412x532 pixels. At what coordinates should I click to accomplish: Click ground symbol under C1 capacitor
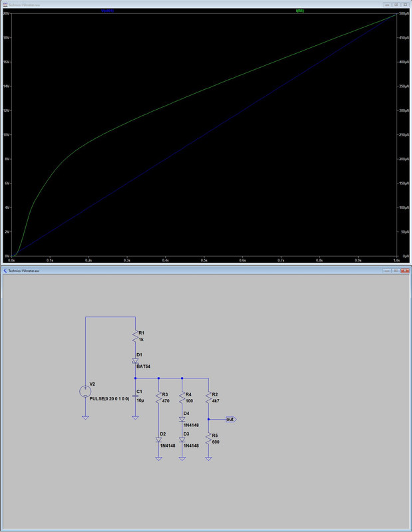[x=135, y=418]
